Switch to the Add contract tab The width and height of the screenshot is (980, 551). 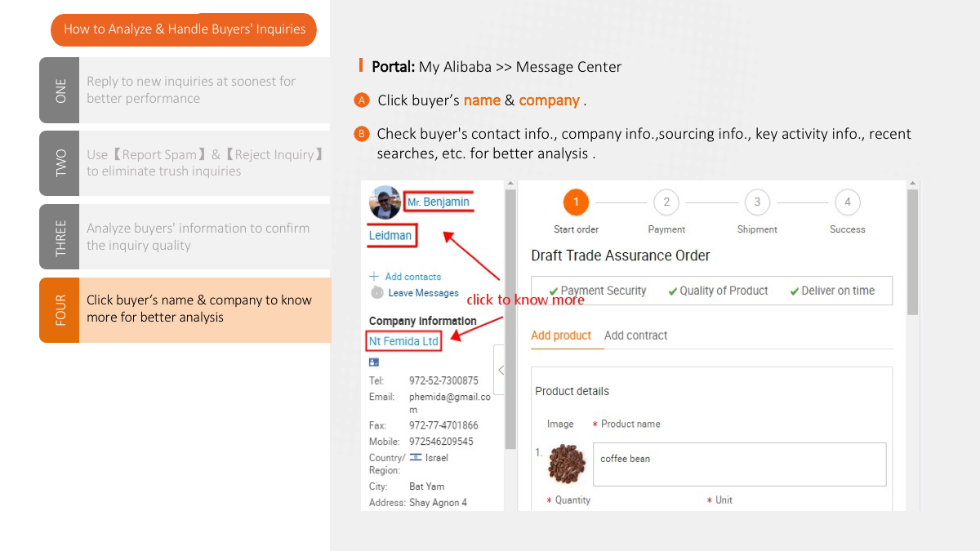[x=635, y=335]
